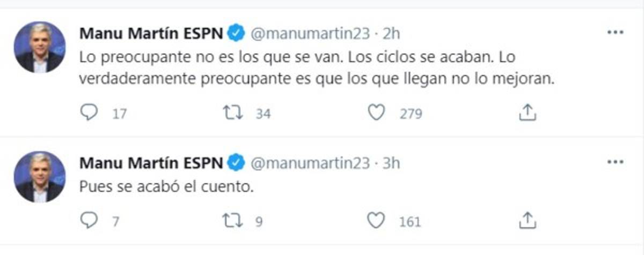
Task: Open Manu Martín ESPN name on second tweet
Action: coord(151,163)
